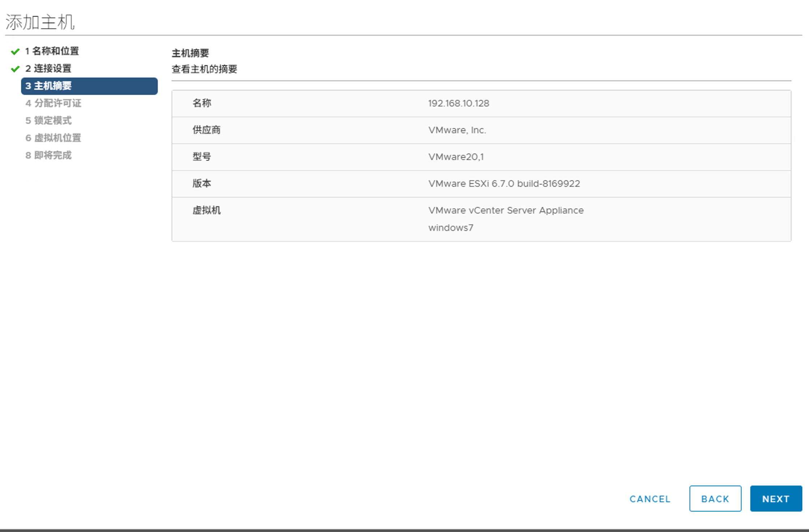This screenshot has height=532, width=809.
Task: Click the 添加主机 dialog title
Action: coord(40,22)
